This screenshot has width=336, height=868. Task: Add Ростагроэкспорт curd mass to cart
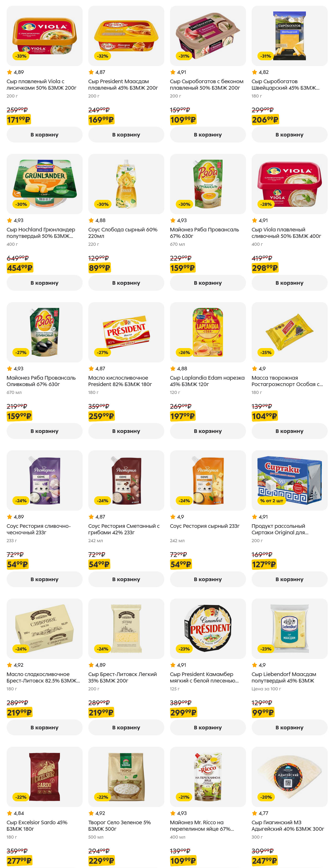click(289, 431)
